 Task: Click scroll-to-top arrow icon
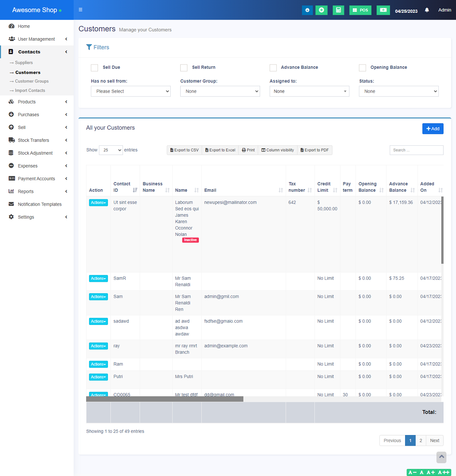pyautogui.click(x=441, y=457)
